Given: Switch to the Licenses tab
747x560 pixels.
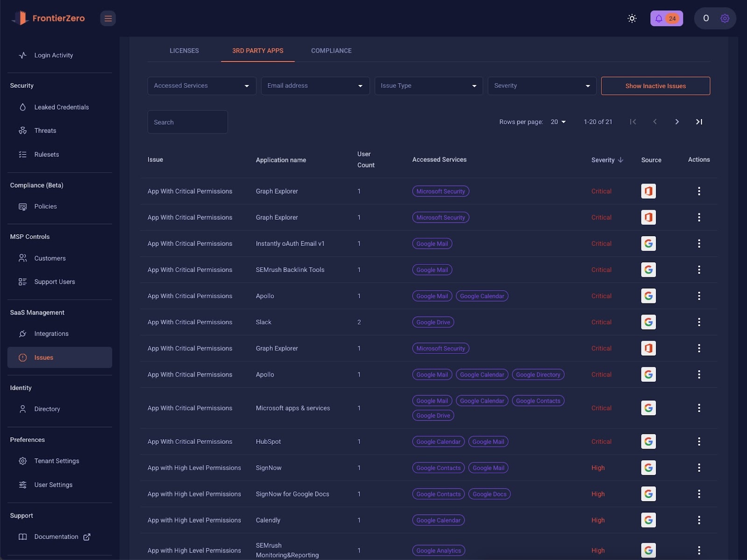Looking at the screenshot, I should click(184, 51).
